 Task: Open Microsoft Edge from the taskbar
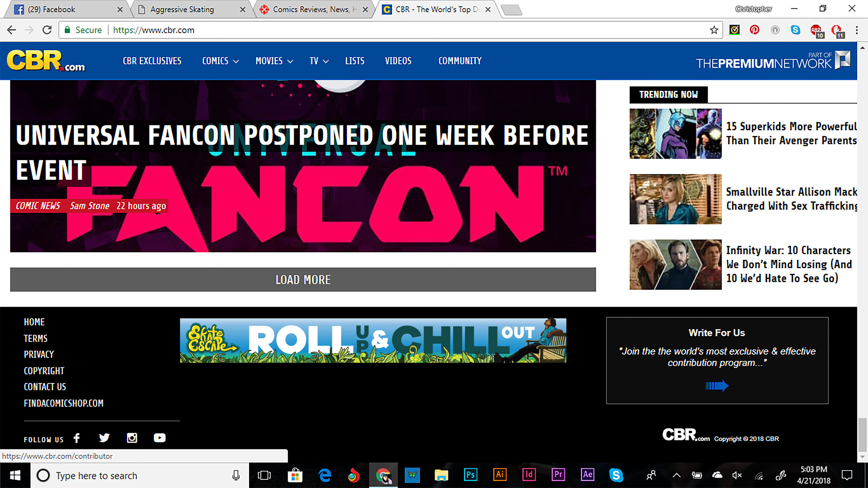[325, 475]
